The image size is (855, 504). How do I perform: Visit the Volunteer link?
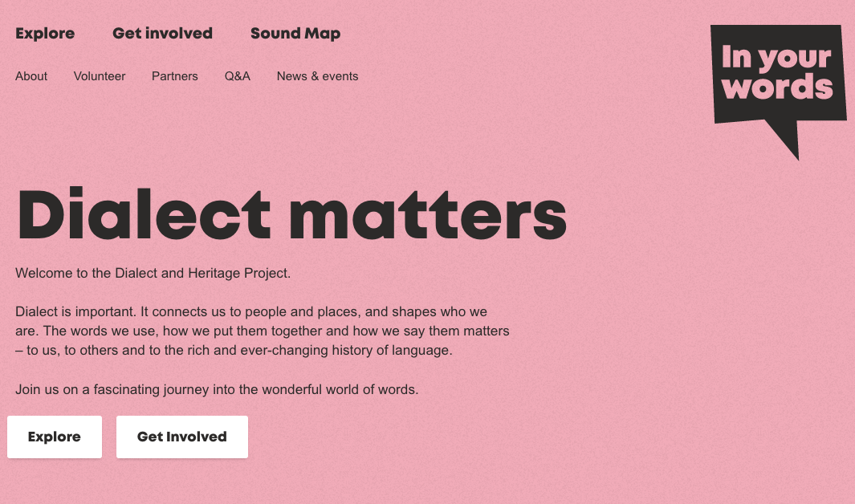point(100,76)
